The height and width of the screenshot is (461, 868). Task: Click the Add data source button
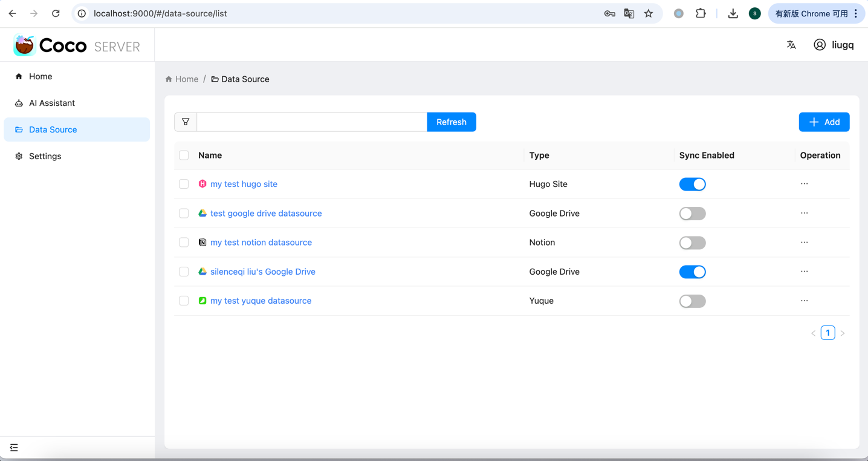[x=824, y=122]
